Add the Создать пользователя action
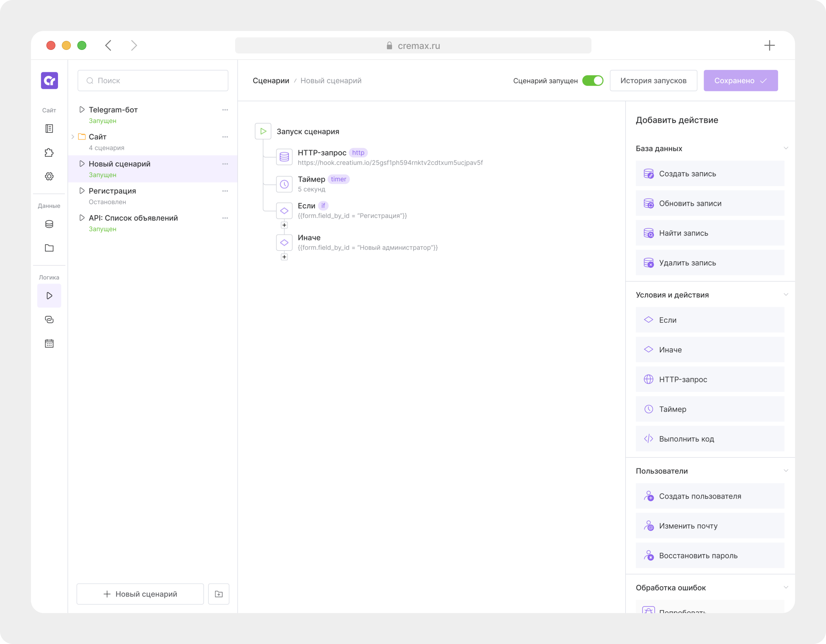The height and width of the screenshot is (644, 826). (x=710, y=496)
